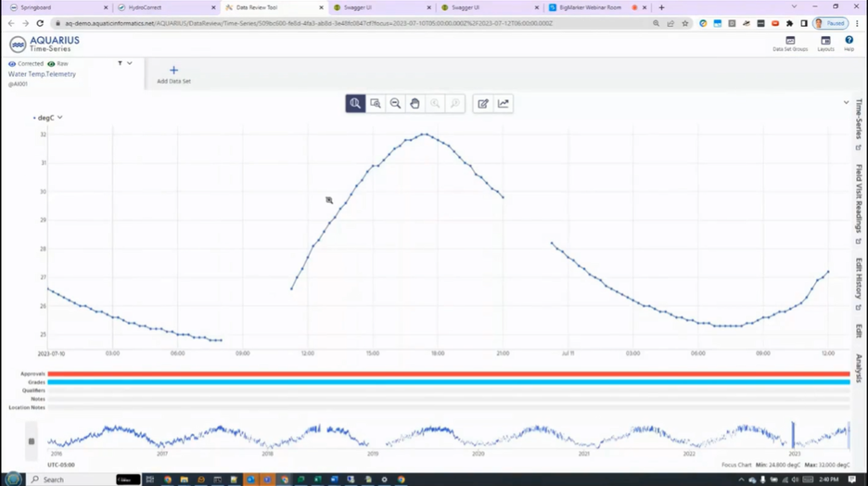
Task: Open the degC unit dropdown
Action: coord(48,118)
